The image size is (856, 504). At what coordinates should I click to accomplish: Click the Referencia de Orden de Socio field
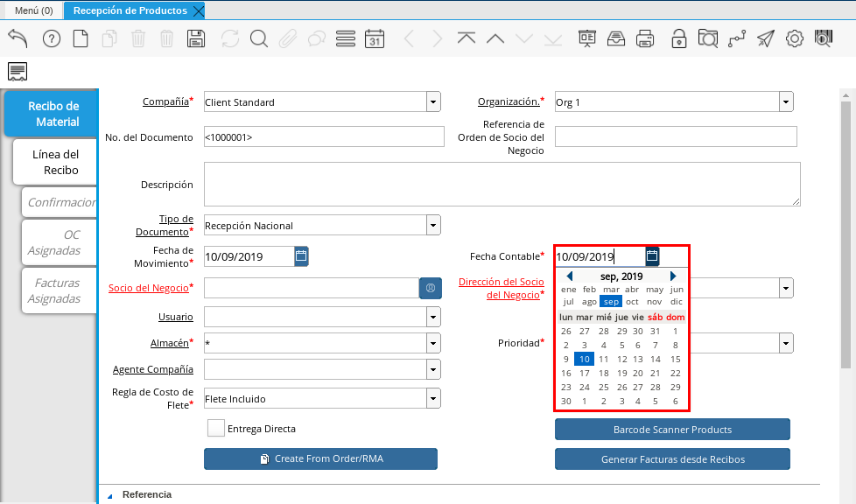coord(676,136)
